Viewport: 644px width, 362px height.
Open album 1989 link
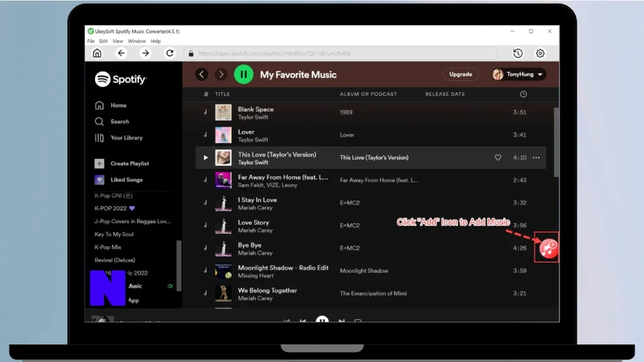coord(346,112)
